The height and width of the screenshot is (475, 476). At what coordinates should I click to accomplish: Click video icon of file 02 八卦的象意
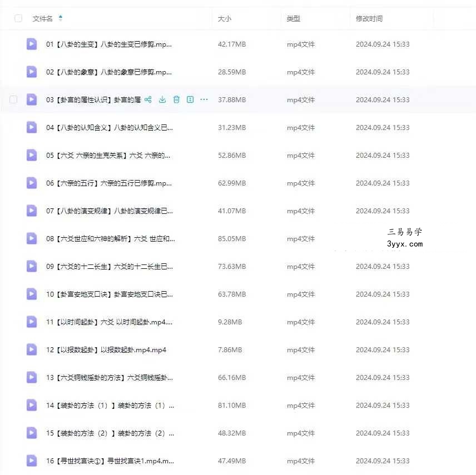click(32, 72)
